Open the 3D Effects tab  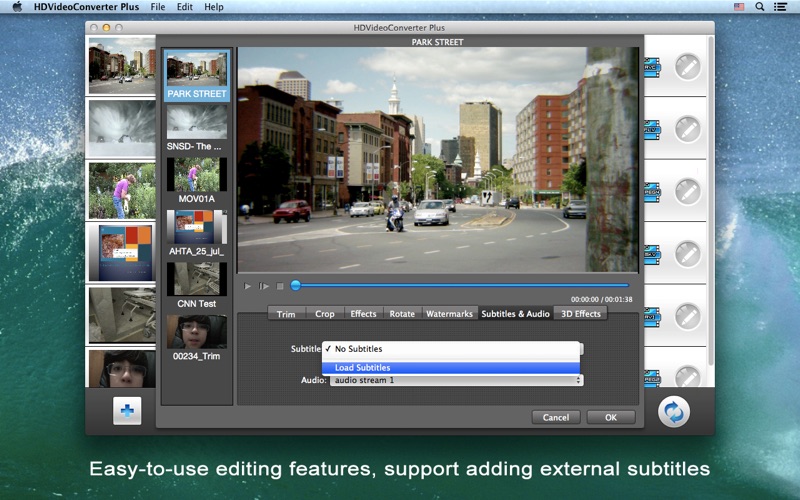pyautogui.click(x=581, y=314)
